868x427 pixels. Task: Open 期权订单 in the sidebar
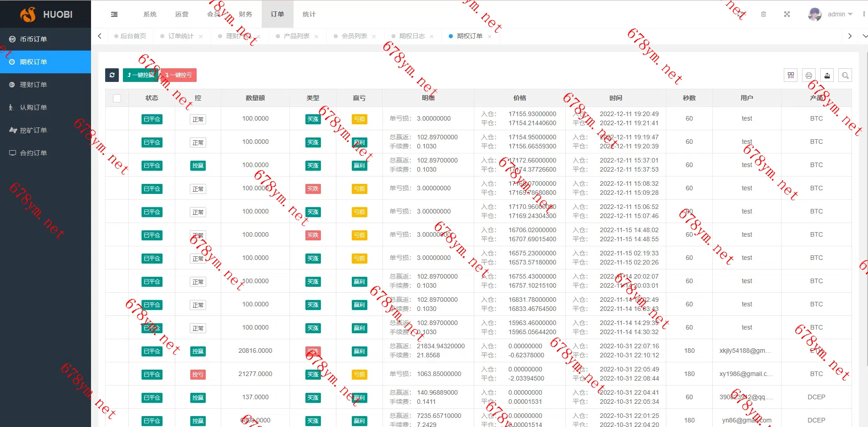[46, 62]
